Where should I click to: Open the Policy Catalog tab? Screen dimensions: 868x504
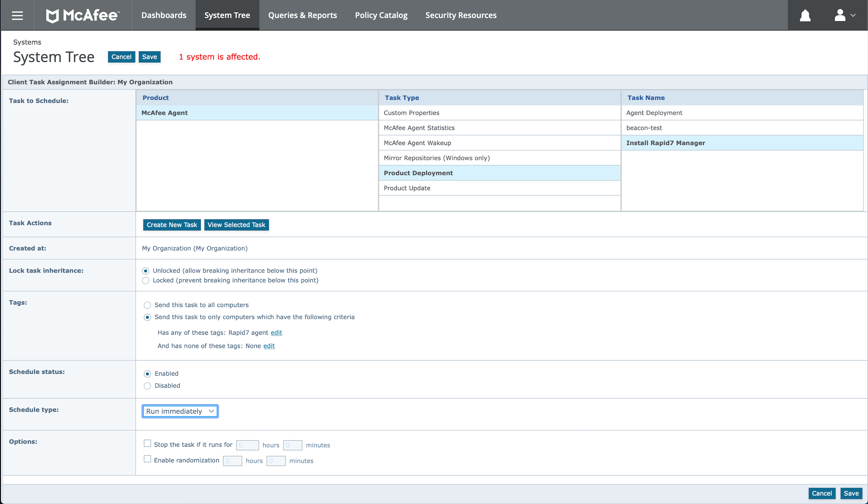pyautogui.click(x=381, y=16)
